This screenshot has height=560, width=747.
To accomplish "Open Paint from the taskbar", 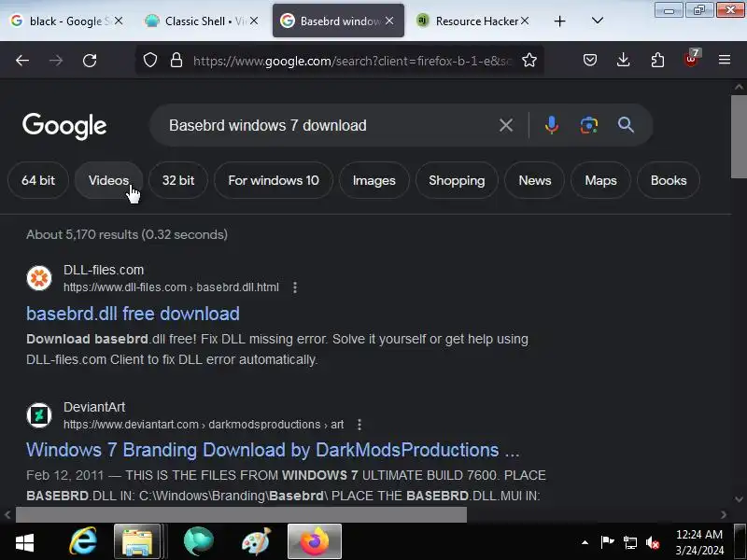I will 256,541.
